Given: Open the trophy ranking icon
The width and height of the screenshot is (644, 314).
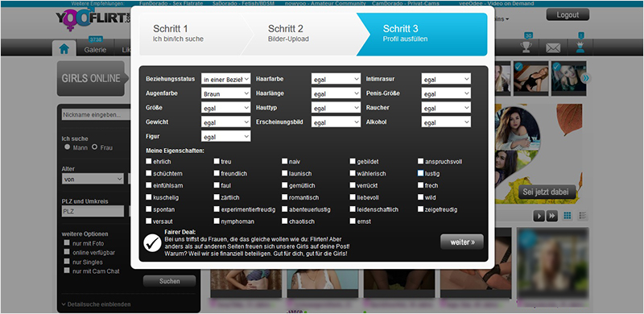Looking at the screenshot, I should (x=526, y=48).
